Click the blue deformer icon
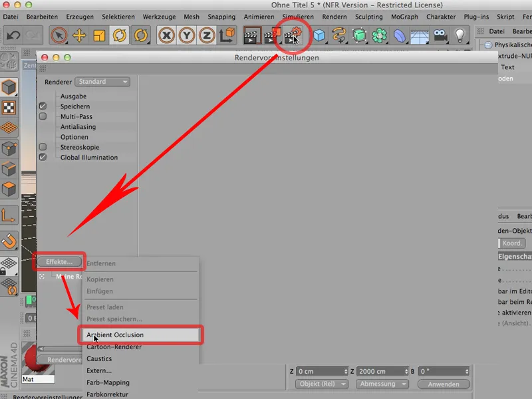Viewport: 532px width, 399px height. [400, 35]
